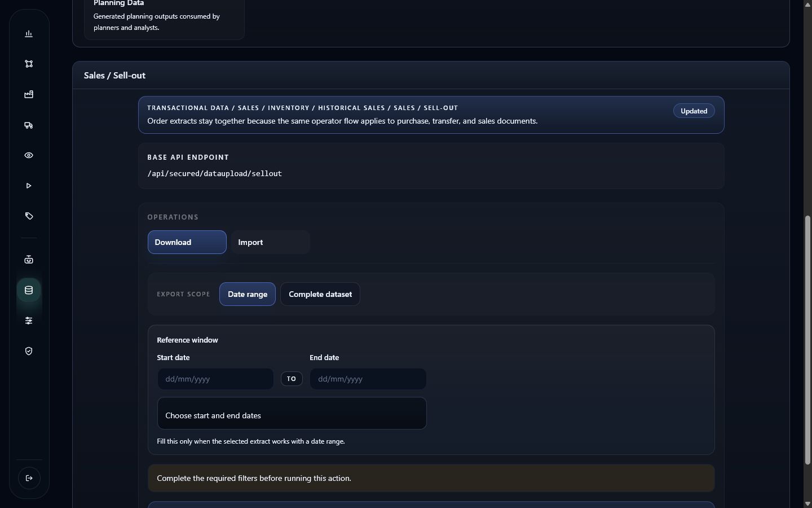Screen dimensions: 812x508
Task: Focus the End date input field
Action: (368, 379)
